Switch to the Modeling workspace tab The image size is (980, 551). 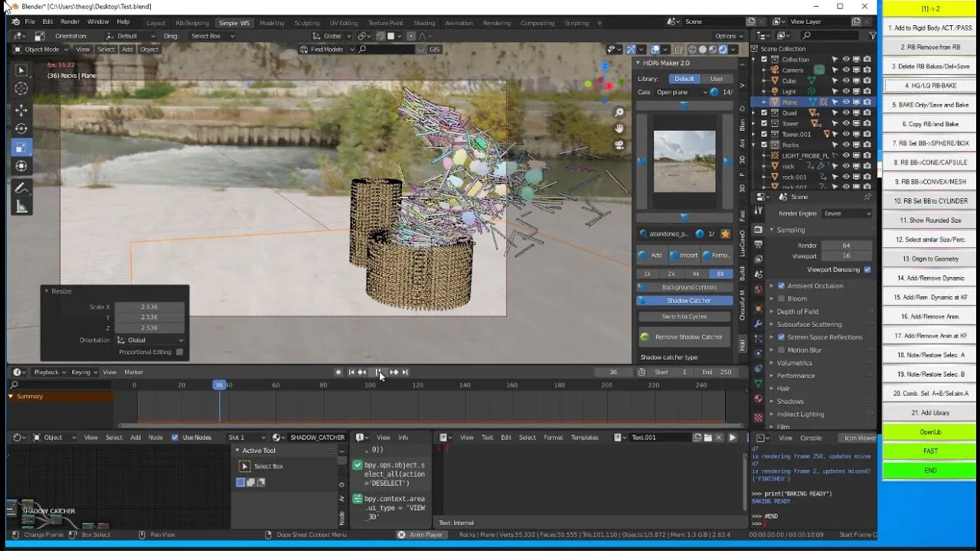pos(272,23)
